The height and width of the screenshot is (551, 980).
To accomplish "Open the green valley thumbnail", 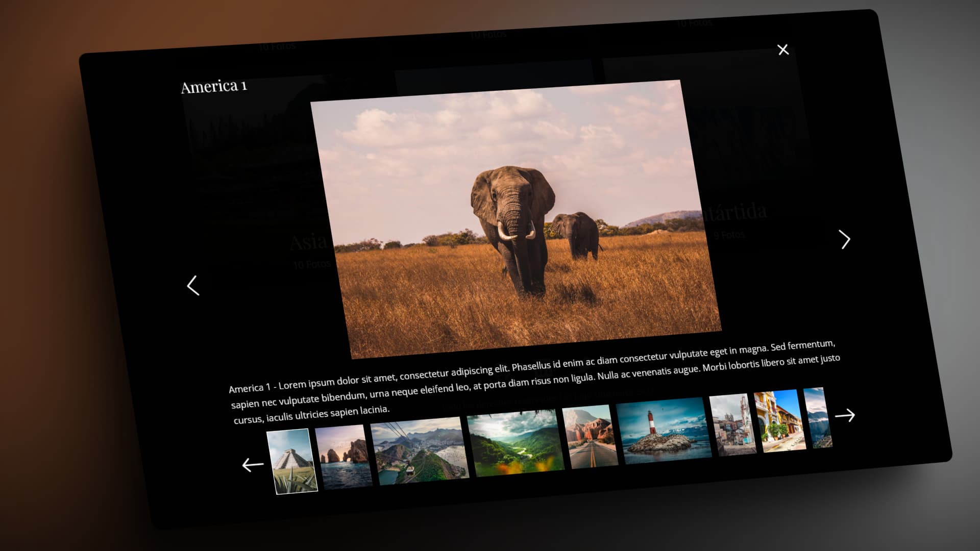I will [x=516, y=442].
